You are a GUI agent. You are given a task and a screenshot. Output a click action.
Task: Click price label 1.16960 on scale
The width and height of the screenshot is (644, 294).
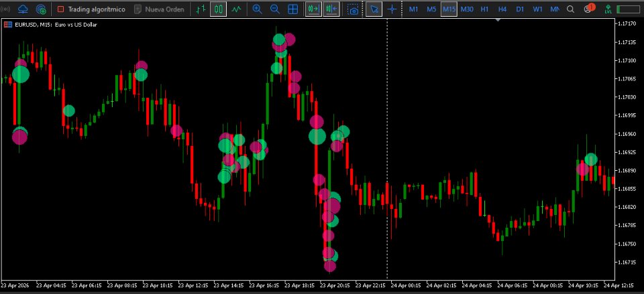point(626,134)
